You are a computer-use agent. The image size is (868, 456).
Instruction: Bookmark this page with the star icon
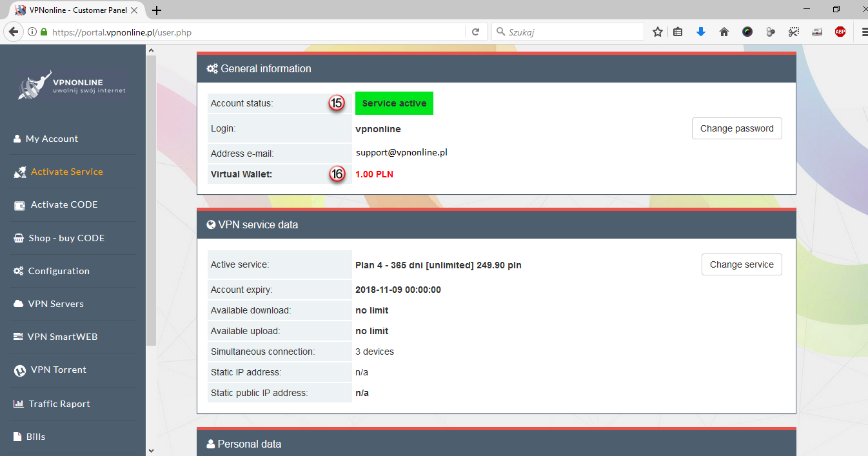658,32
